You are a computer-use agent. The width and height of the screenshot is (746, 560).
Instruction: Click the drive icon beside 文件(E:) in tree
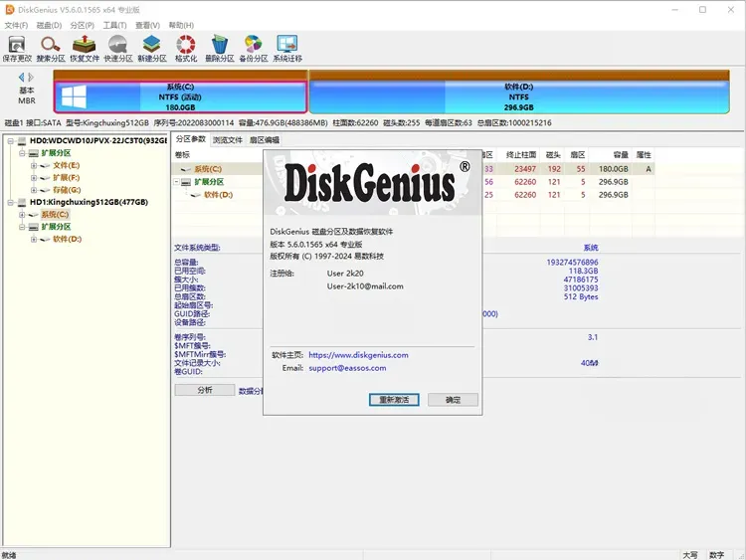(45, 165)
